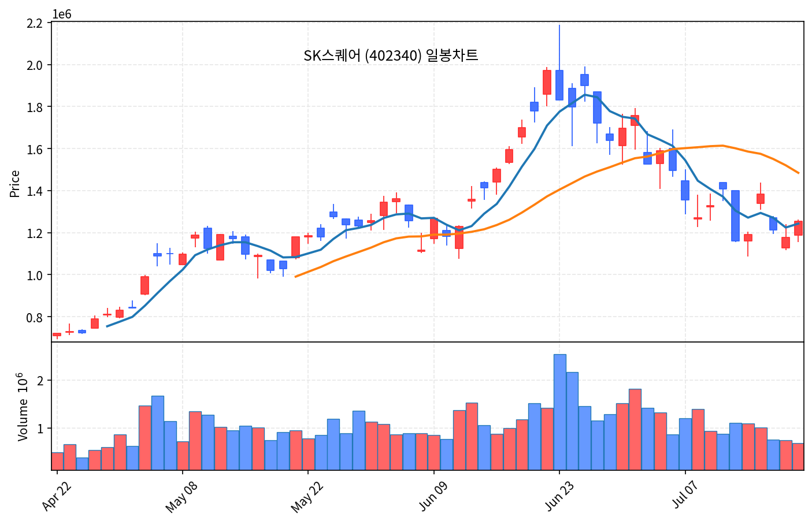
Task: Click the red Jun 09 candlestick
Action: coord(434,229)
